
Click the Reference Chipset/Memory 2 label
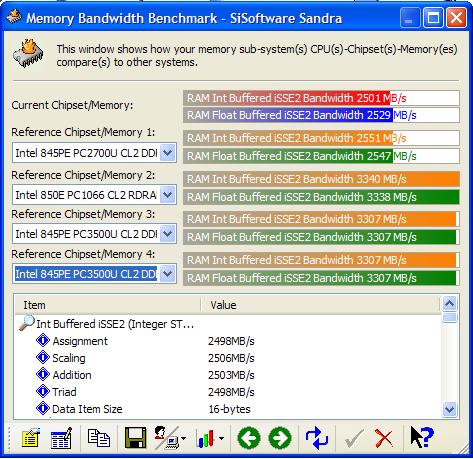click(x=83, y=175)
